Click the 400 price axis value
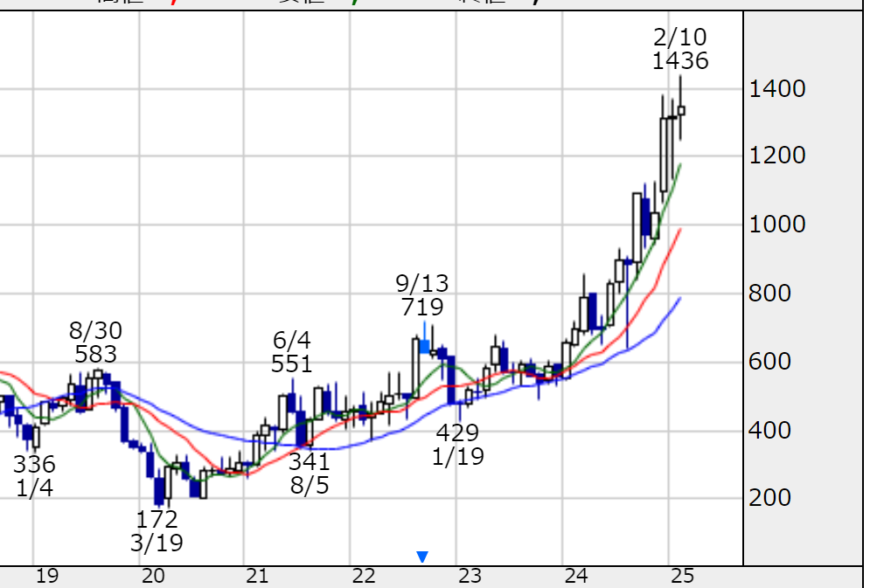The width and height of the screenshot is (877, 588). point(769,431)
